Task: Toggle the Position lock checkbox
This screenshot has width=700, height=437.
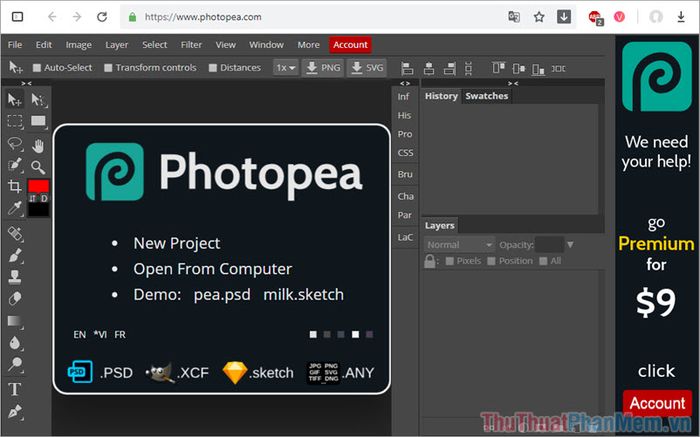Action: pyautogui.click(x=491, y=261)
